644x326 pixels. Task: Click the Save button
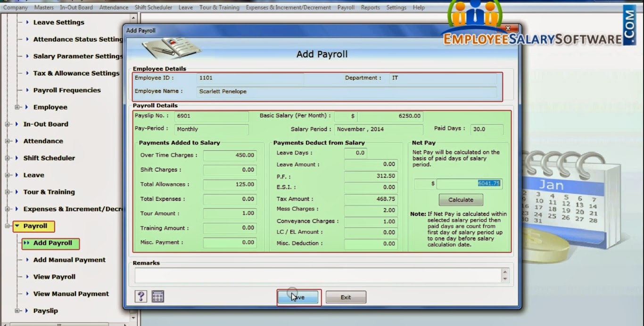(x=298, y=297)
